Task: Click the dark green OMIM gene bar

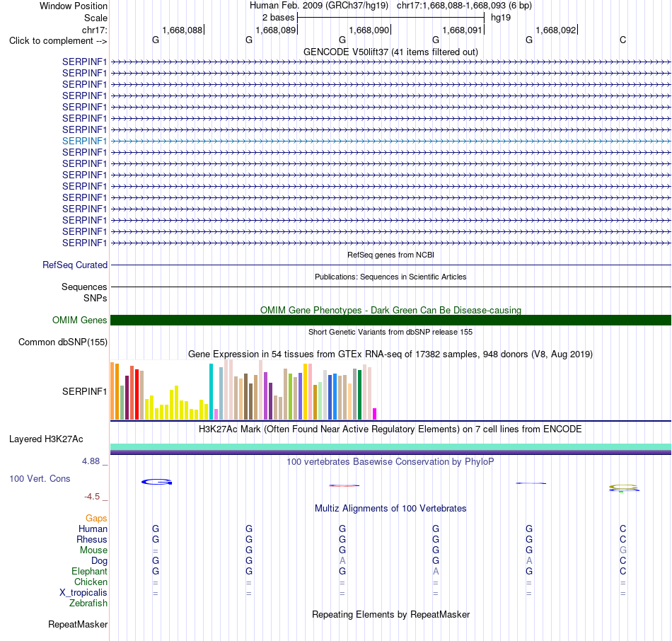Action: [x=390, y=320]
